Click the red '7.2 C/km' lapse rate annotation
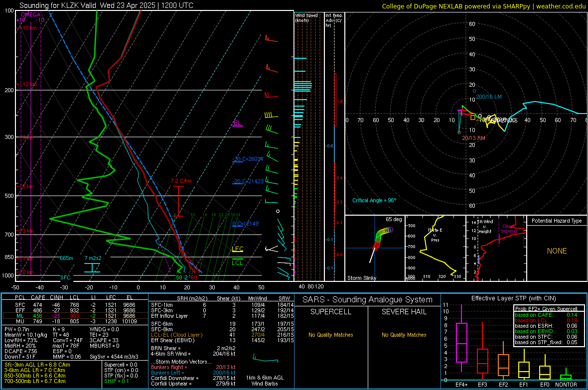This screenshot has height=390, width=588. (x=181, y=181)
